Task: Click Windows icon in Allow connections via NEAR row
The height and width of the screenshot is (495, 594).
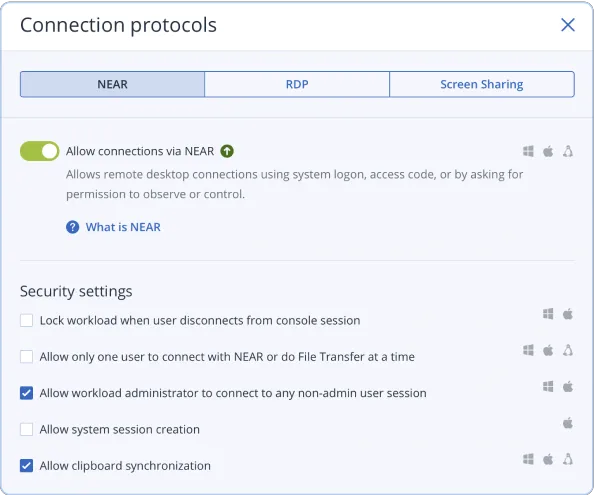Action: [x=528, y=151]
